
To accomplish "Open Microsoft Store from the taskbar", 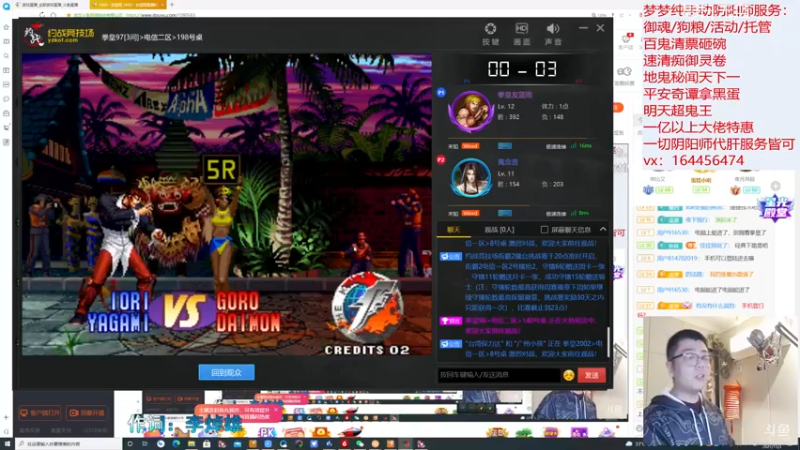I will (207, 444).
